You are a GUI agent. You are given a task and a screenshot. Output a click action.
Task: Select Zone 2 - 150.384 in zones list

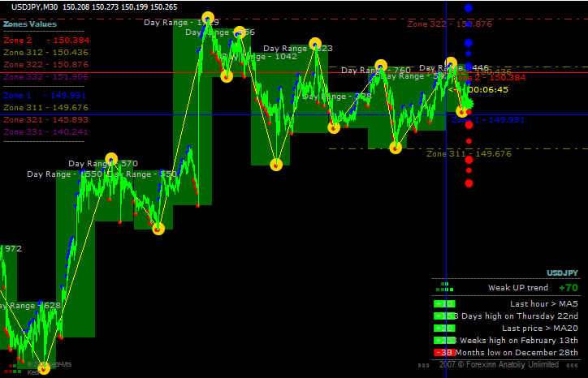45,40
